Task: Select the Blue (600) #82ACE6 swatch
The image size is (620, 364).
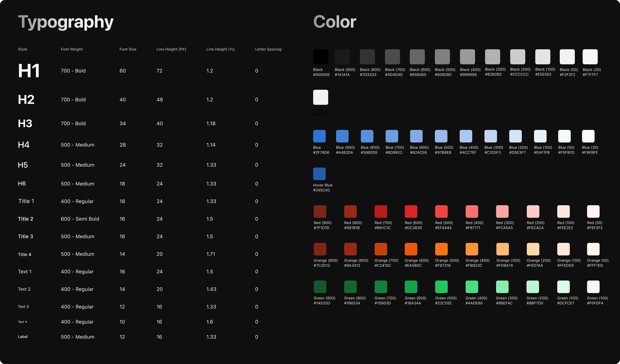Action: 416,136
